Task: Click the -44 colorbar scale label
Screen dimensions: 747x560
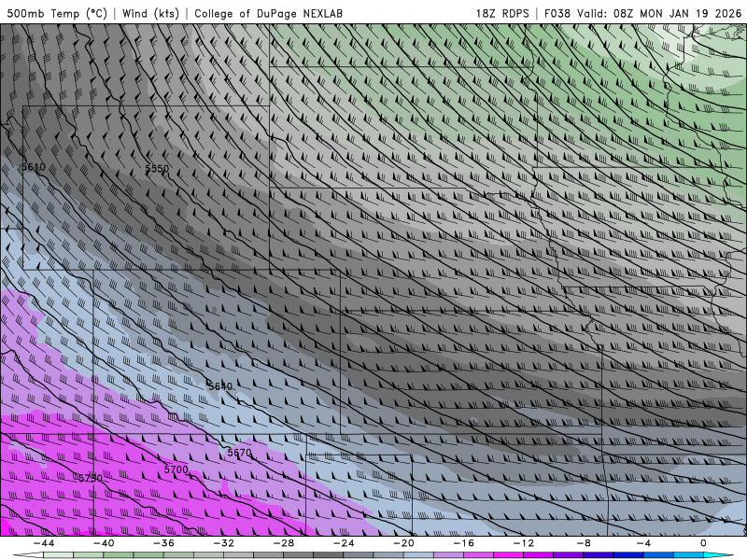Action: tap(44, 543)
